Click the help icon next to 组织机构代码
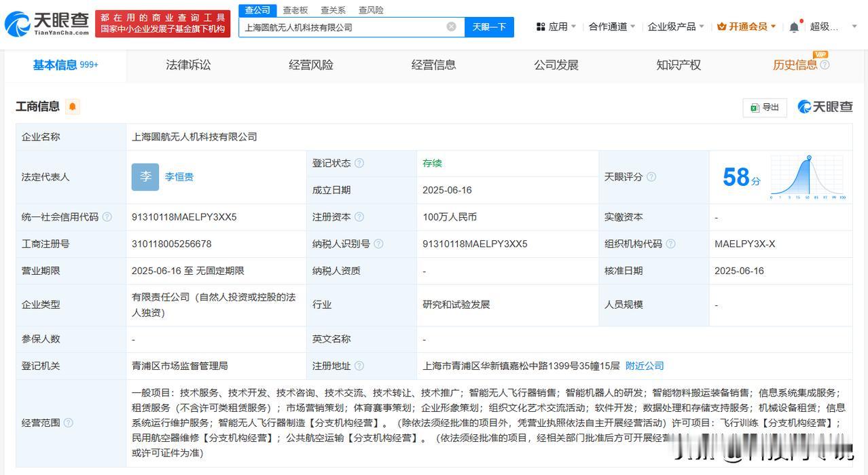The width and height of the screenshot is (868, 475). click(x=670, y=244)
